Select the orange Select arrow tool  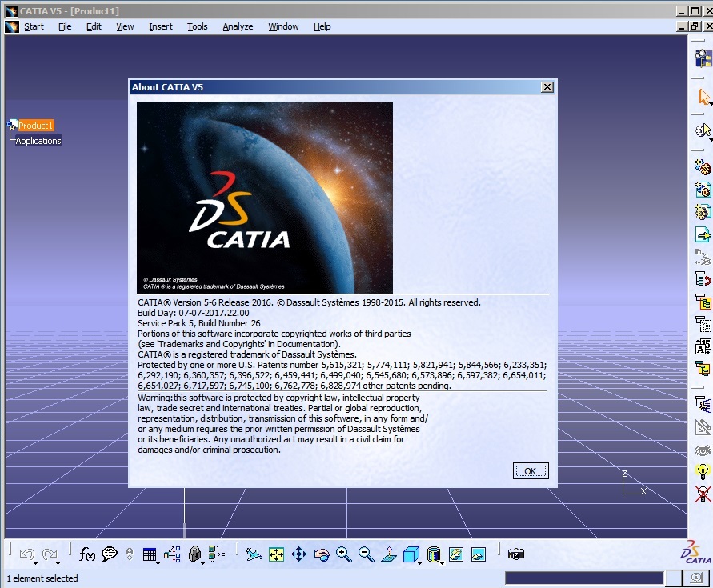[x=704, y=97]
